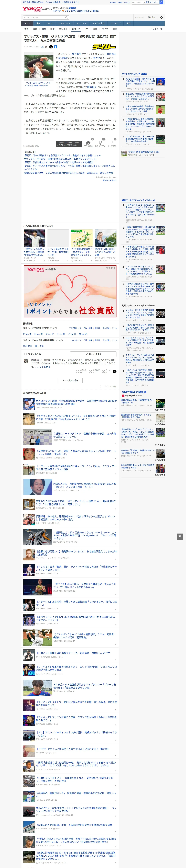Screen dimensions: 186x868
Task: Open video ranking item 1 YURA RISE
Action: pyautogui.click(x=143, y=315)
